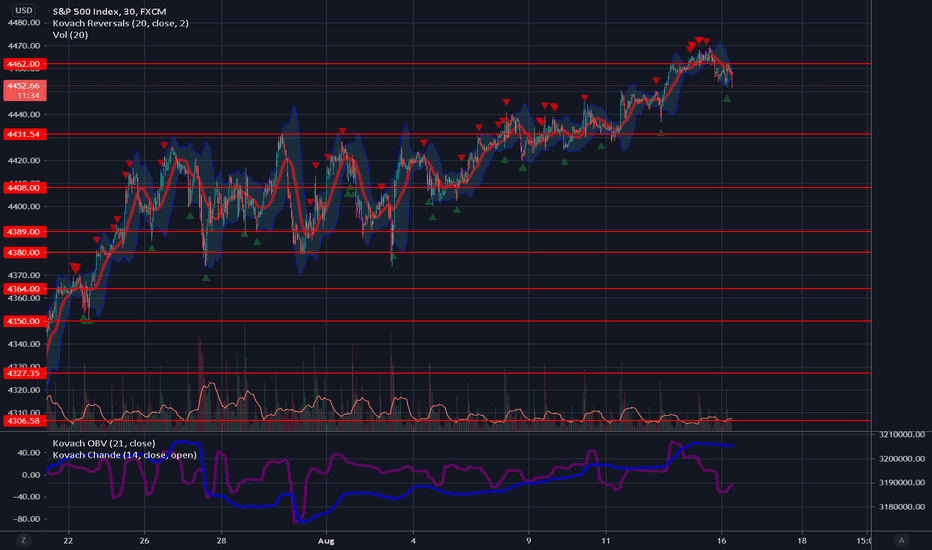The image size is (932, 550).
Task: Click the 26 date on the time axis
Action: 144,541
